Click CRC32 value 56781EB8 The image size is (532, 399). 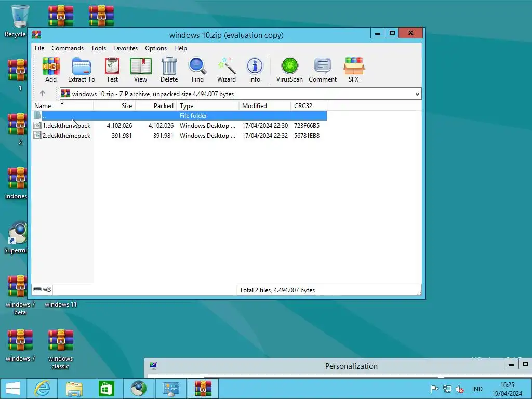(307, 136)
